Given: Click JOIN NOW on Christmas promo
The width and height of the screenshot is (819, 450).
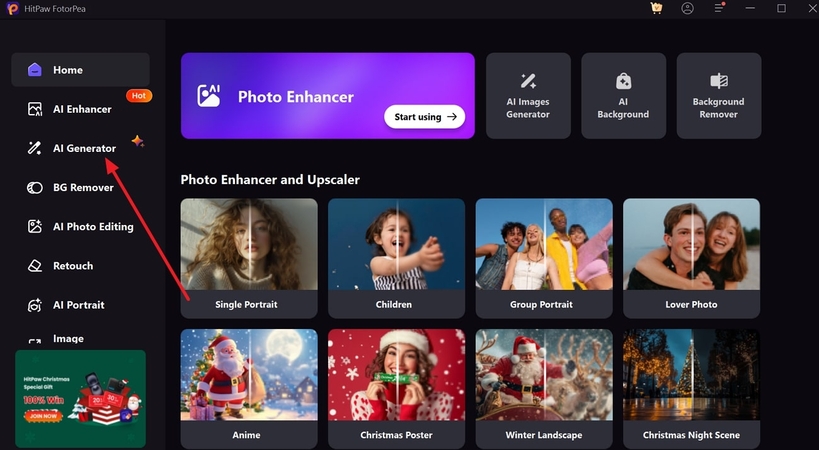Looking at the screenshot, I should pos(43,416).
